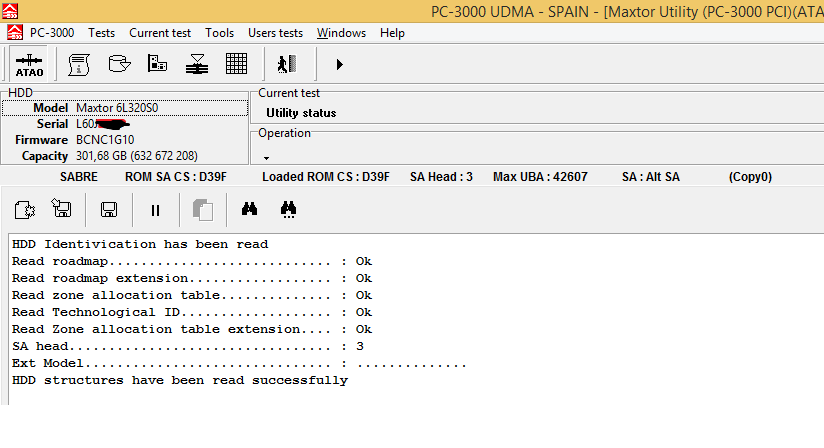This screenshot has width=824, height=448.
Task: Click the log settings icon with gear
Action: coord(24,210)
